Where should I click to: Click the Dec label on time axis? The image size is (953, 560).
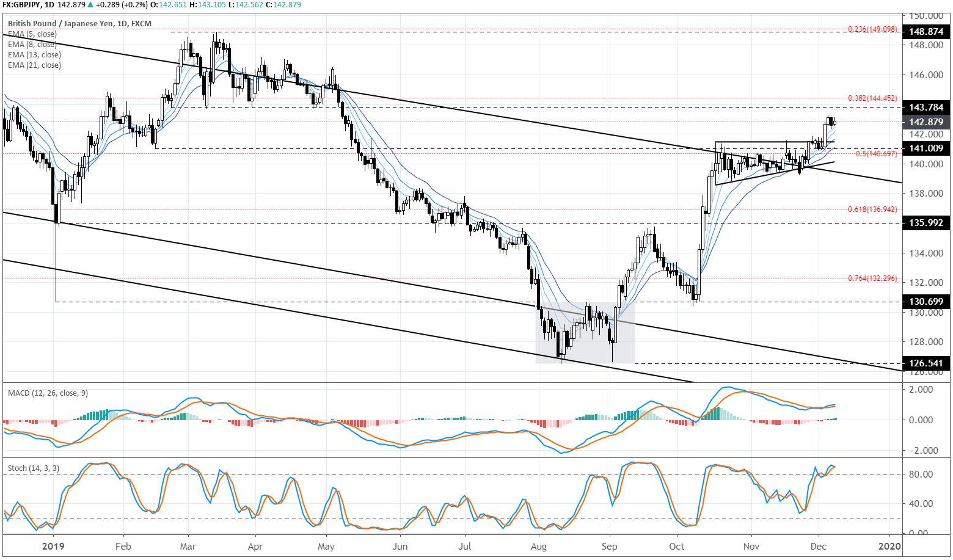point(818,547)
